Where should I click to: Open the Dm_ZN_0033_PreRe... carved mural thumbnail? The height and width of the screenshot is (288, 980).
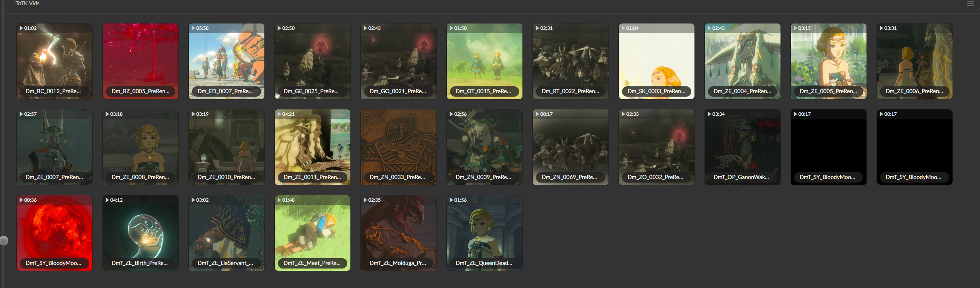point(399,147)
